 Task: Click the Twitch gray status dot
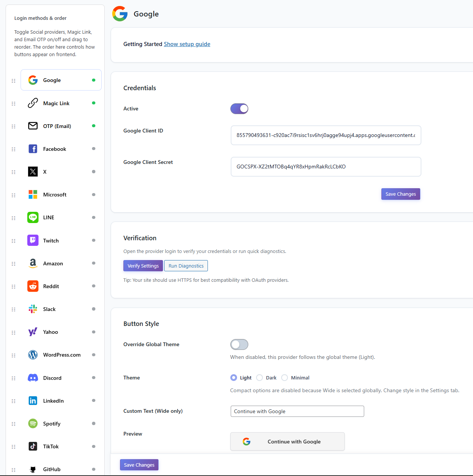93,240
